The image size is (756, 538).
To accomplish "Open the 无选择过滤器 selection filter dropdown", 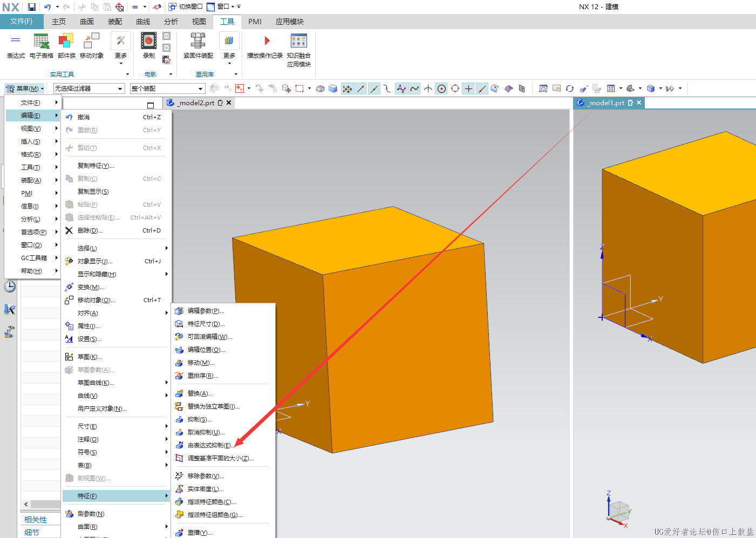I will (x=89, y=88).
